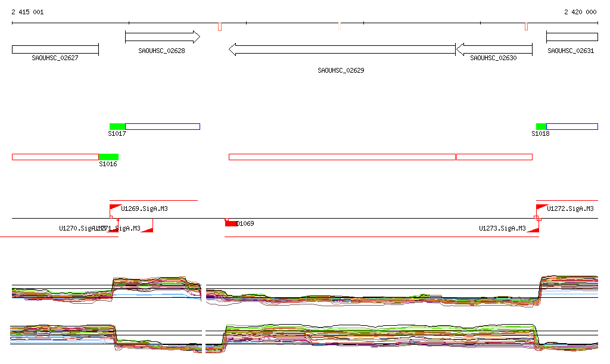
Task: Click the SAOUHSC_02627 gene box
Action: tap(55, 49)
